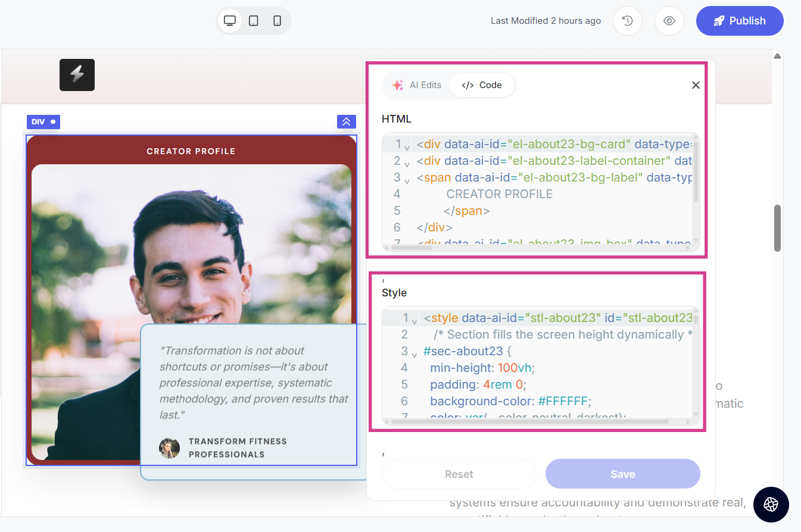
Task: Collapse the style tag fold on line 1
Action: pos(414,320)
